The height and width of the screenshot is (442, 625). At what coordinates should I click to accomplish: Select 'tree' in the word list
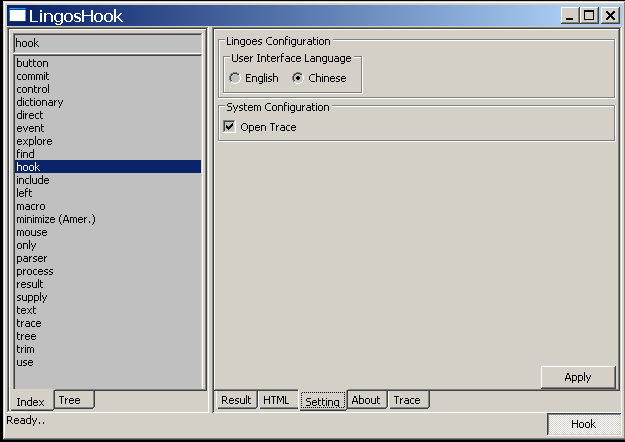point(108,336)
